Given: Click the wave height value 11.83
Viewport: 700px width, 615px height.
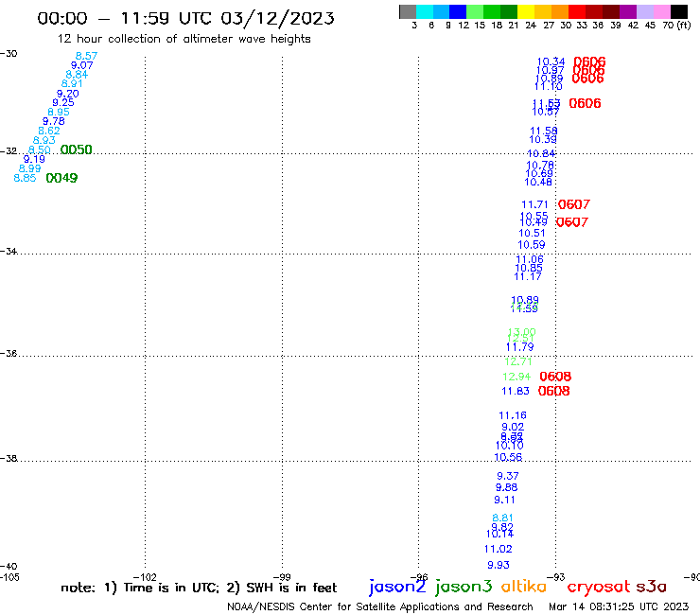Looking at the screenshot, I should tap(516, 392).
